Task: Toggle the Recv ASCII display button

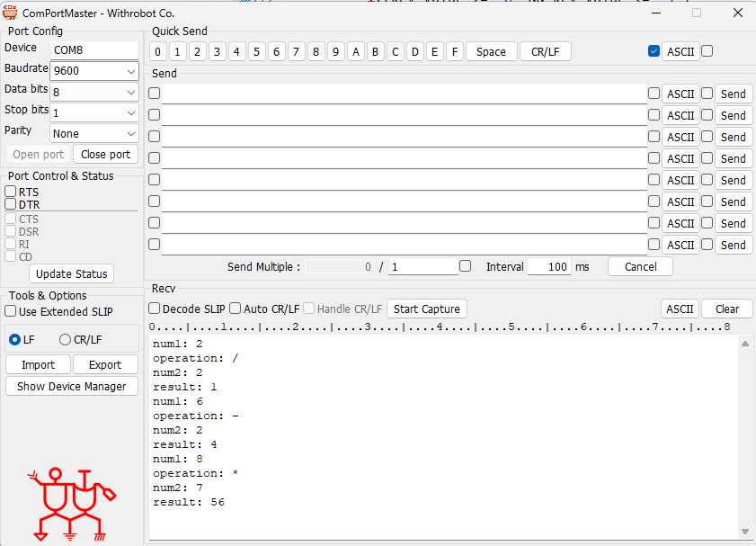Action: [x=680, y=309]
